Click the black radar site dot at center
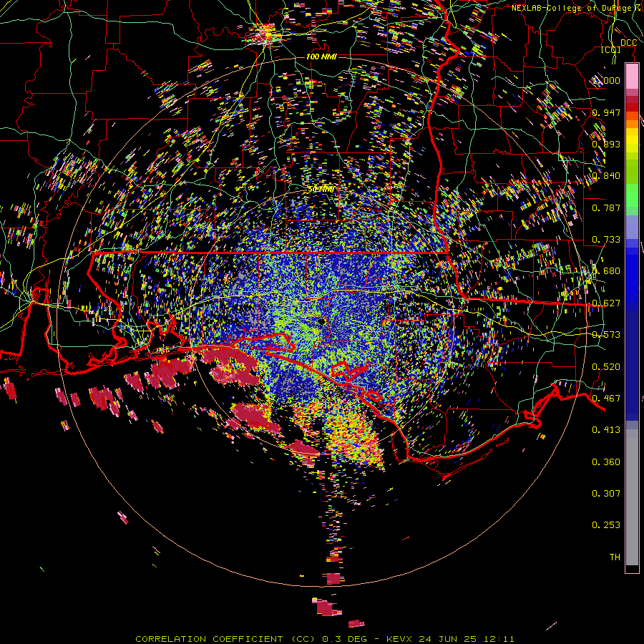 pos(321,321)
